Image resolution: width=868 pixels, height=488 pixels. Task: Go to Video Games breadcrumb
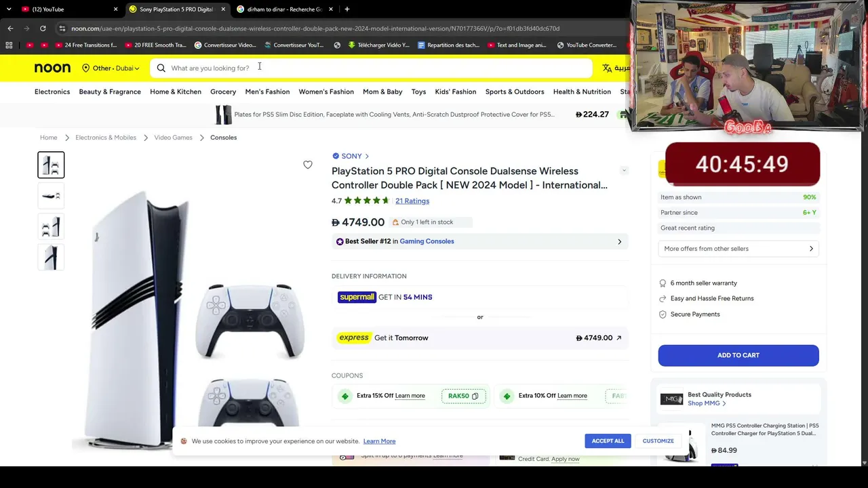tap(173, 138)
